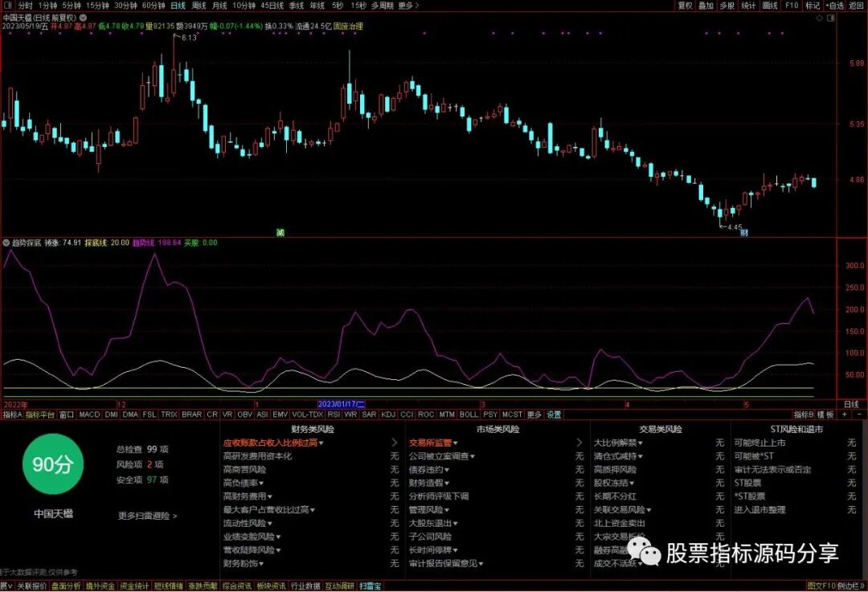Switch to the 行业数据 bottom tab
This screenshot has width=868, height=592.
(x=305, y=586)
